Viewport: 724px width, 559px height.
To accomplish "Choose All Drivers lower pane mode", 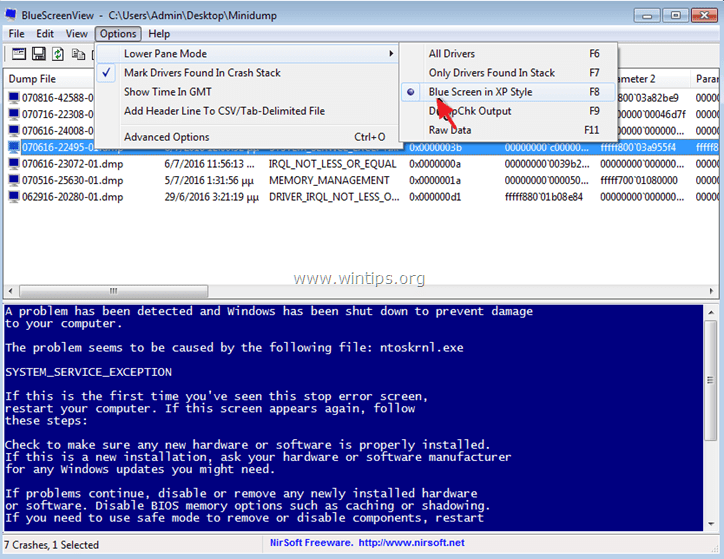I will [x=452, y=54].
